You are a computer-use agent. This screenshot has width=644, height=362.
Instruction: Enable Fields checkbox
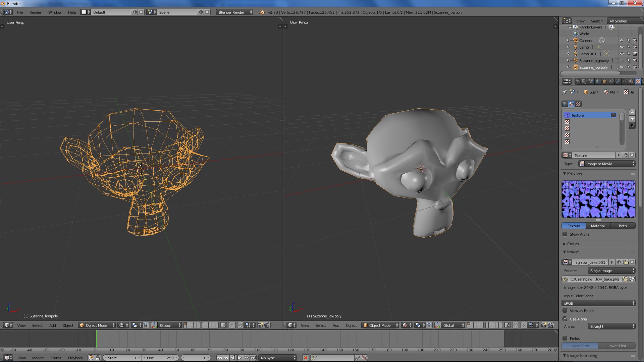click(565, 338)
